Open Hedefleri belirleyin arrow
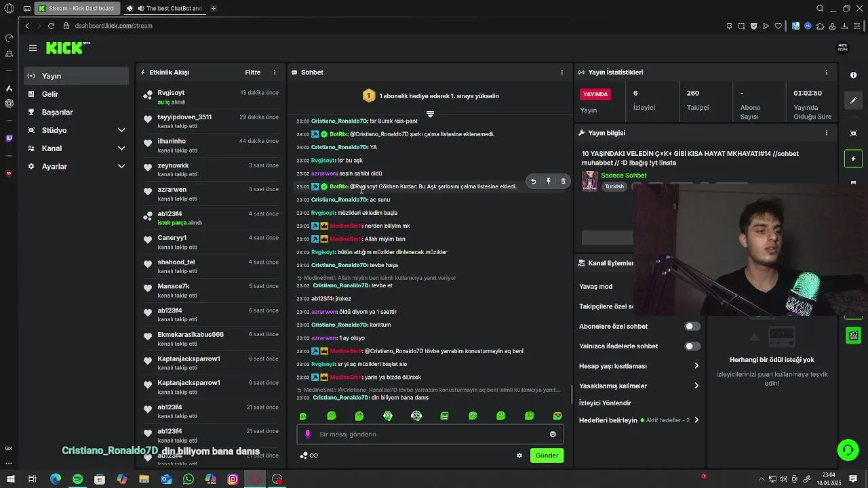Image resolution: width=868 pixels, height=488 pixels. tap(696, 420)
